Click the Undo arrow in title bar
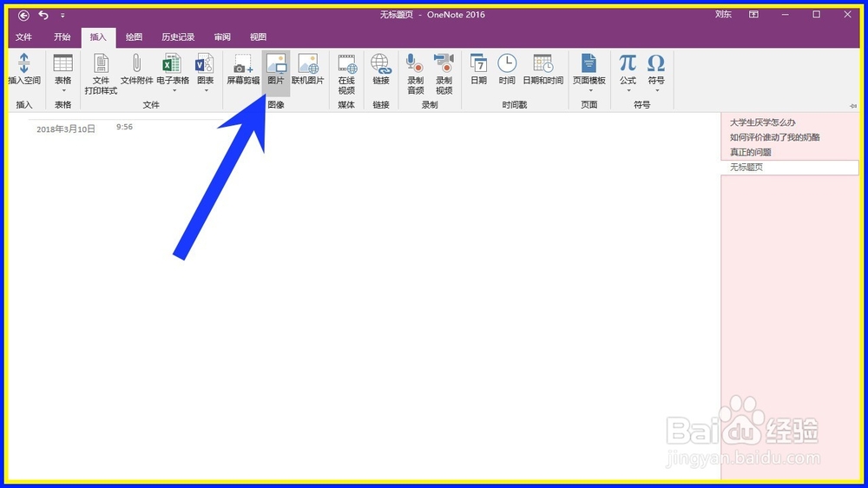This screenshot has height=488, width=868. (x=43, y=15)
